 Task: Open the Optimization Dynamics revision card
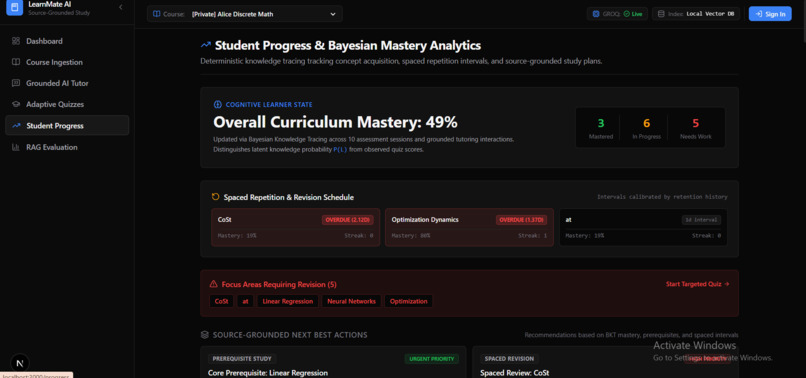469,227
